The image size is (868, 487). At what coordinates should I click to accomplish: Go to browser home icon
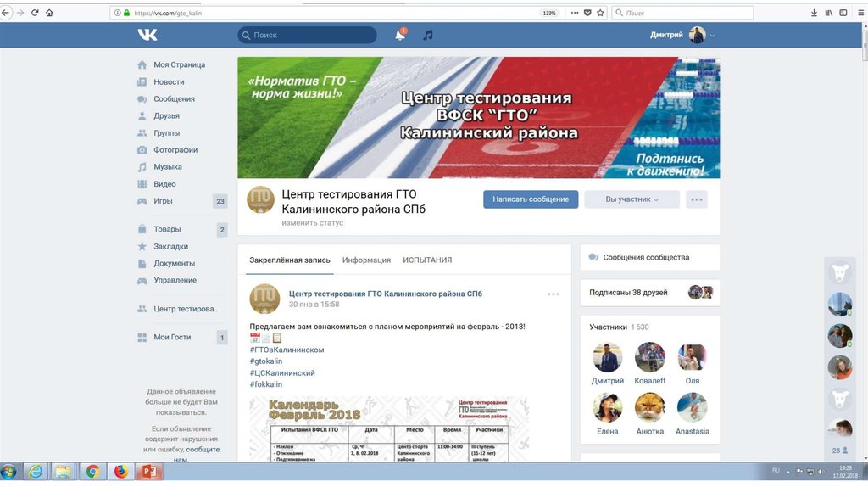point(49,12)
